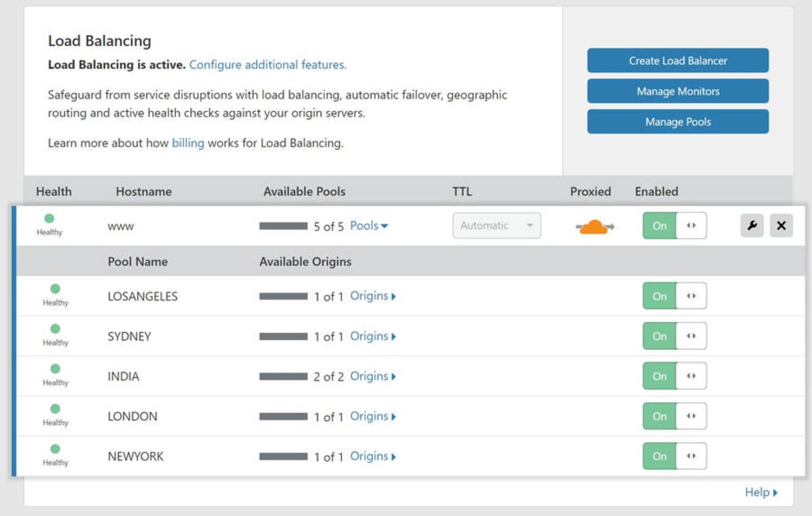The image size is (812, 516).
Task: Click the Proxied column header
Action: (x=590, y=192)
